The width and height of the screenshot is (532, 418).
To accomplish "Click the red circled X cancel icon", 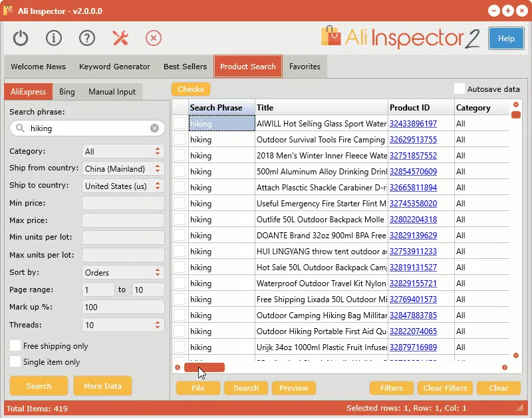I will pos(154,38).
